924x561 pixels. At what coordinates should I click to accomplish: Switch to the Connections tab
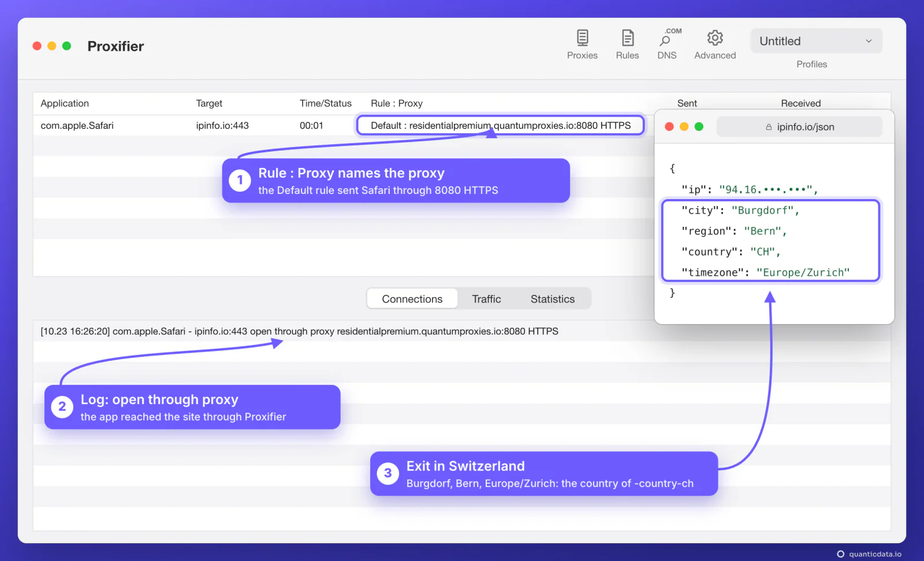point(412,299)
